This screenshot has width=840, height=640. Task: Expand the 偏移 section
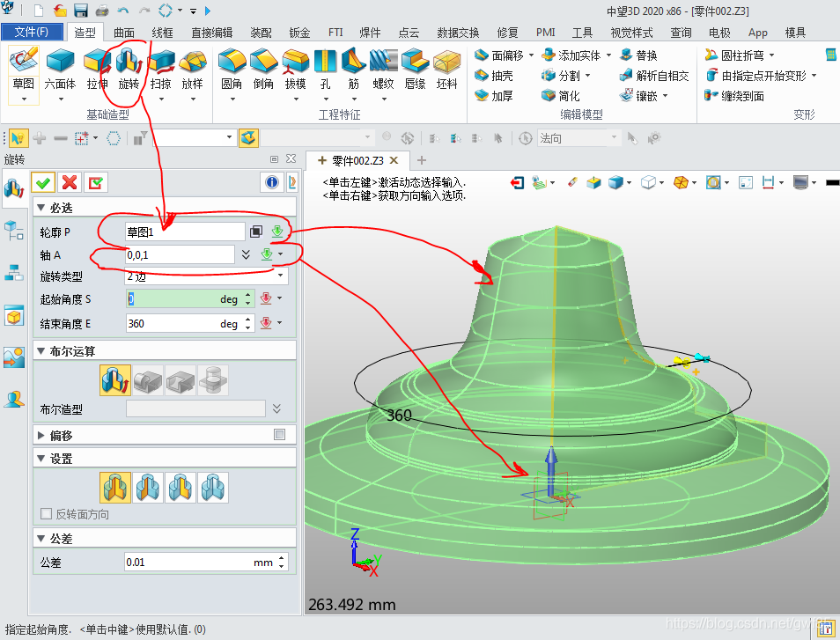pyautogui.click(x=41, y=435)
